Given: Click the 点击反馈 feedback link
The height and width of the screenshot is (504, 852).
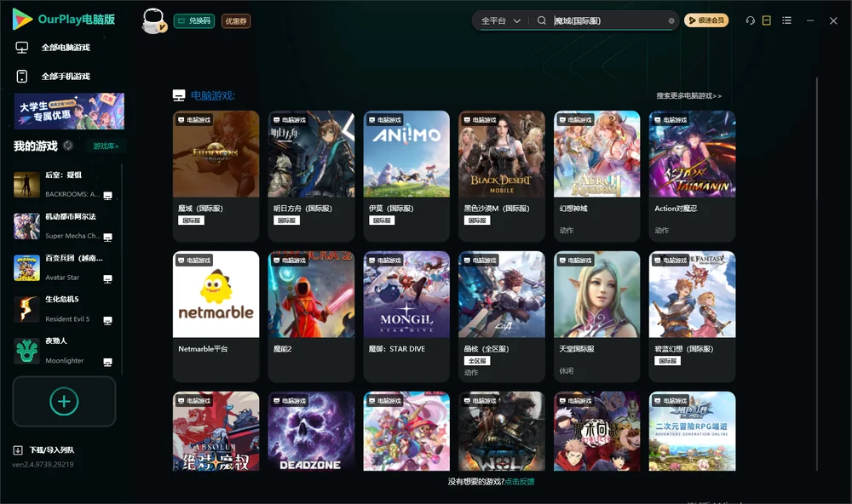Looking at the screenshot, I should coord(520,481).
